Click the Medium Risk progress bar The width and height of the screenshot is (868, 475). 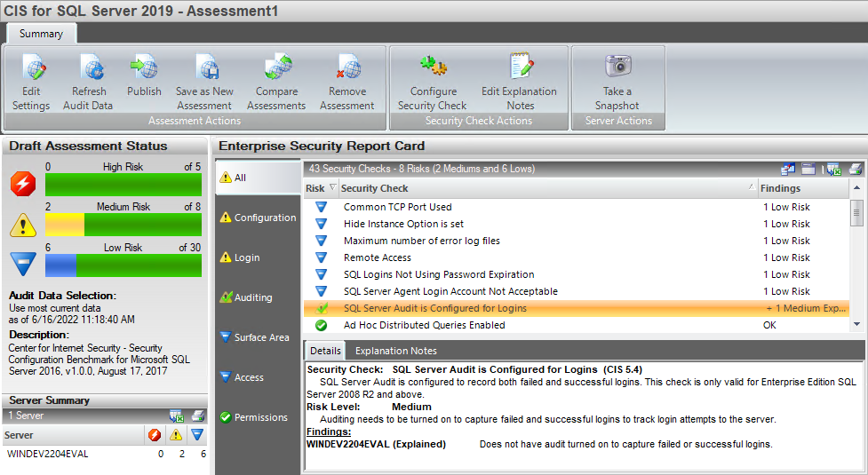[123, 225]
